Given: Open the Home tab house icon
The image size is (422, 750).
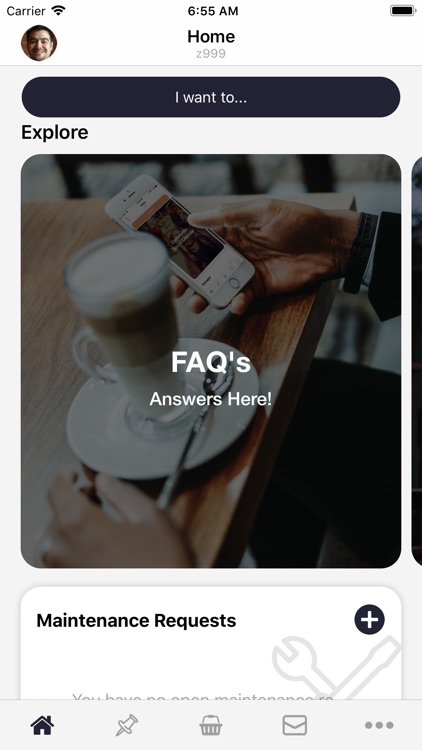Looking at the screenshot, I should point(42,725).
